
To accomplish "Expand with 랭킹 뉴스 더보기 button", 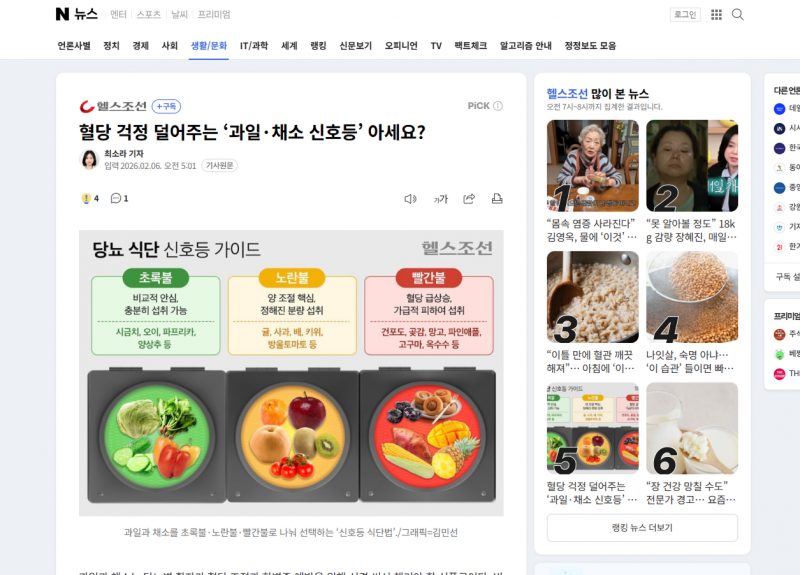I will (x=642, y=528).
